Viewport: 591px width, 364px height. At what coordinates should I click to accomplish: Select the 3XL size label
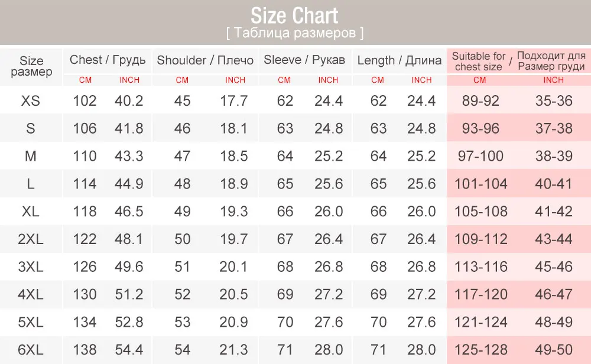[31, 266]
